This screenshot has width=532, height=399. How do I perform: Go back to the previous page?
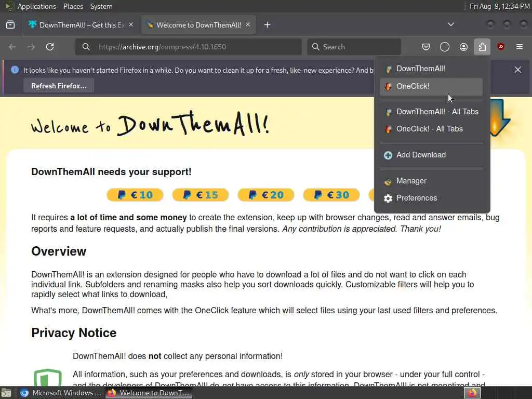12,47
